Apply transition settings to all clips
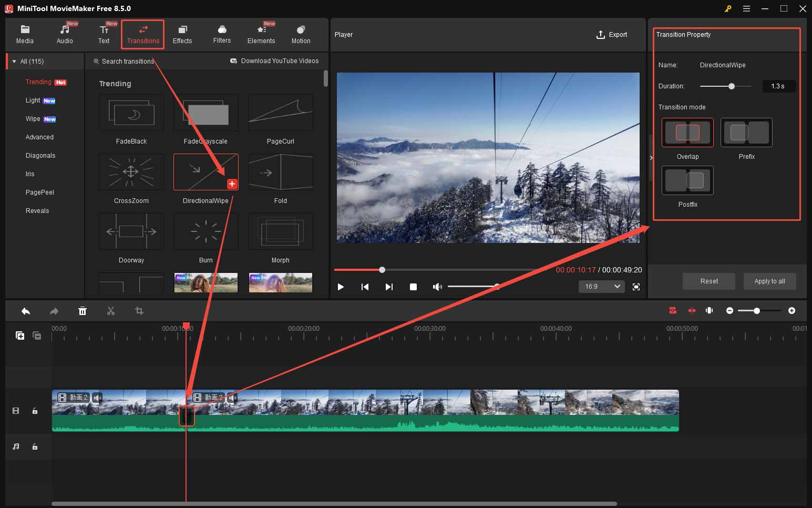The image size is (812, 508). [x=769, y=281]
